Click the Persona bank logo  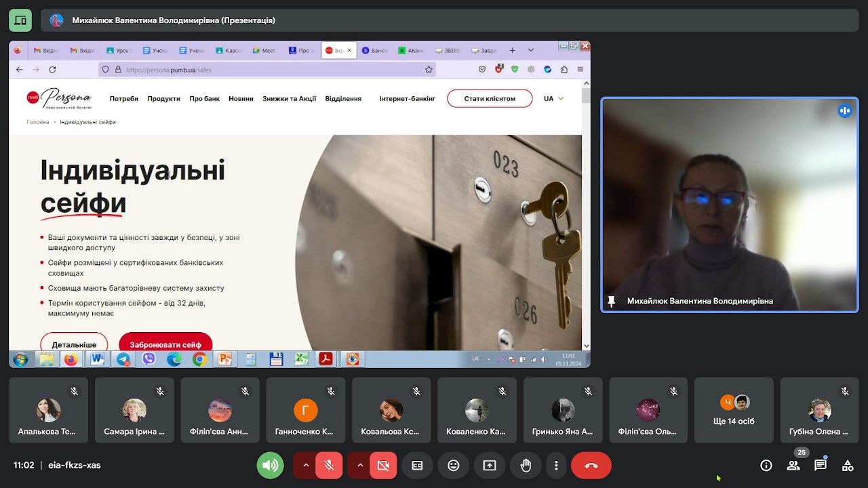(59, 99)
